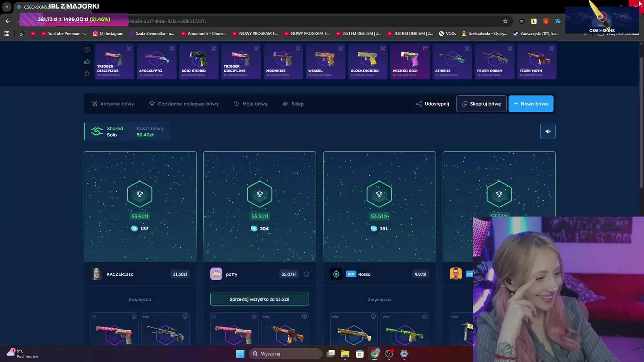Image resolution: width=644 pixels, height=362 pixels.
Task: Open the Chrome apps grid shortcut
Action: point(7,34)
